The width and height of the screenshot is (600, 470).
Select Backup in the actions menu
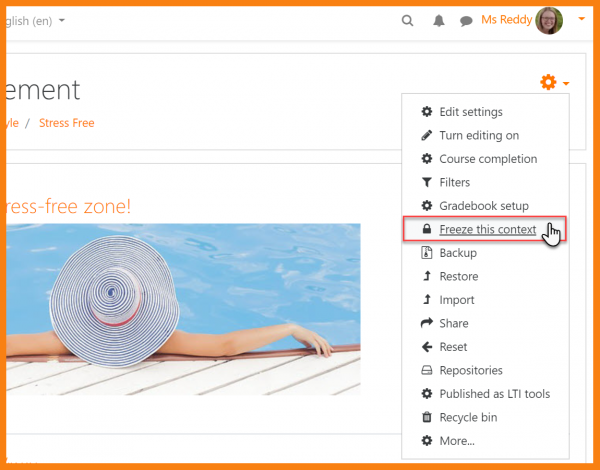458,253
